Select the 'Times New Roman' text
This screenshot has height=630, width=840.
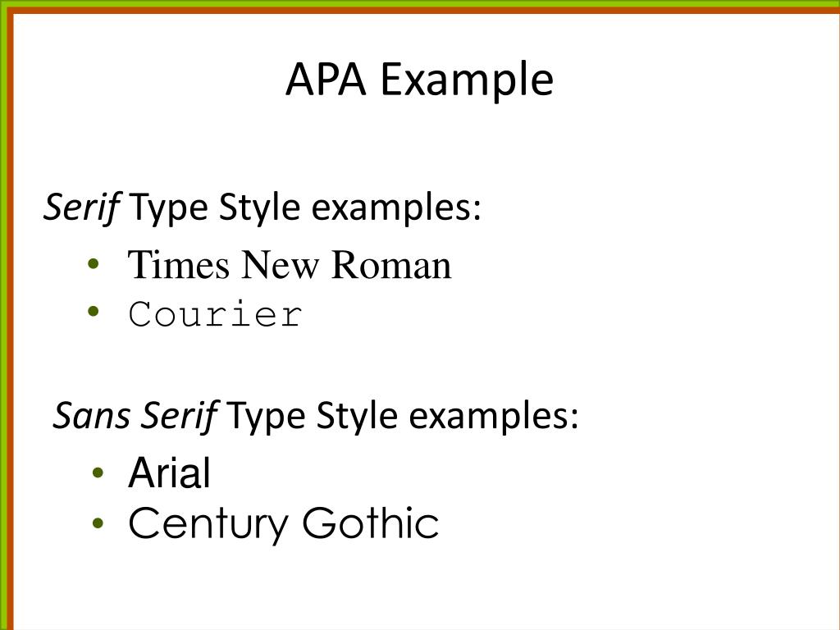[290, 265]
